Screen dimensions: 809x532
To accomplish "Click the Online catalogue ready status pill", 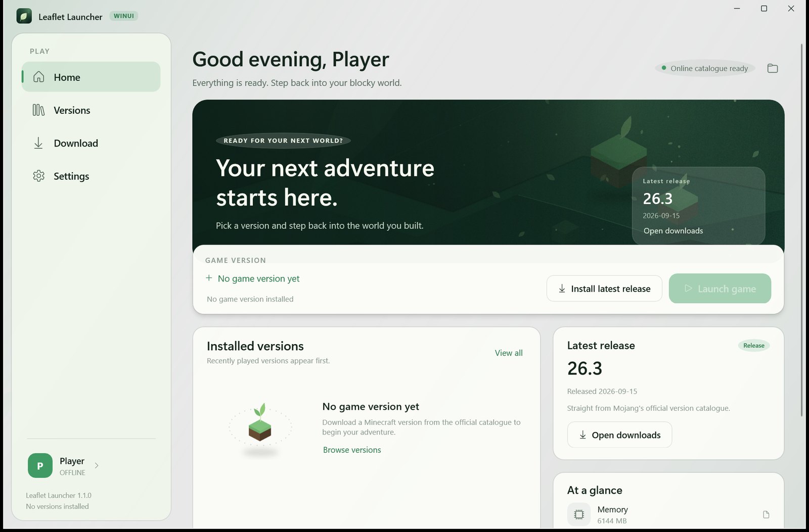I will [x=705, y=68].
